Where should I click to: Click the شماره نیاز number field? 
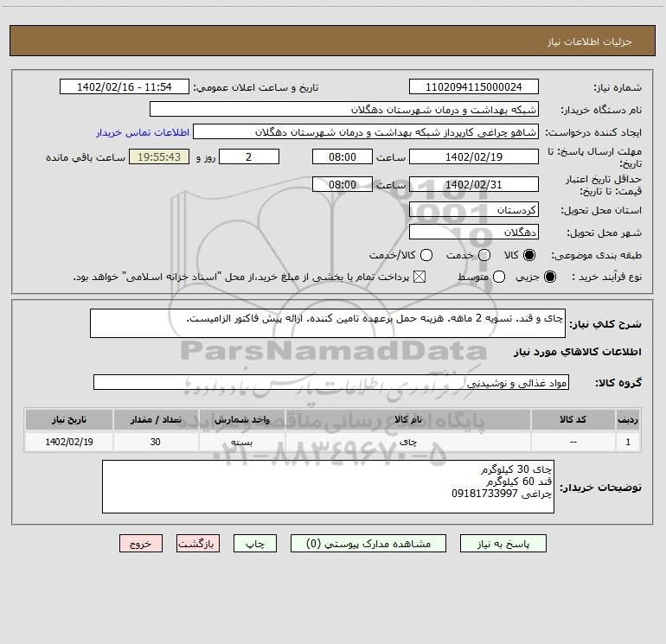[474, 87]
